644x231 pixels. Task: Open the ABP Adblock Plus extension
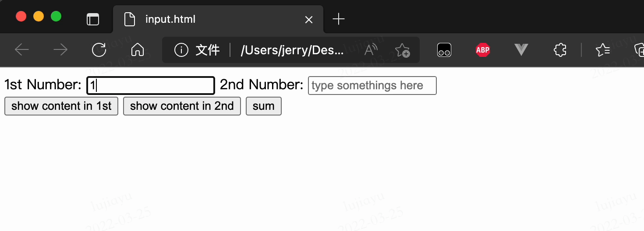tap(483, 50)
